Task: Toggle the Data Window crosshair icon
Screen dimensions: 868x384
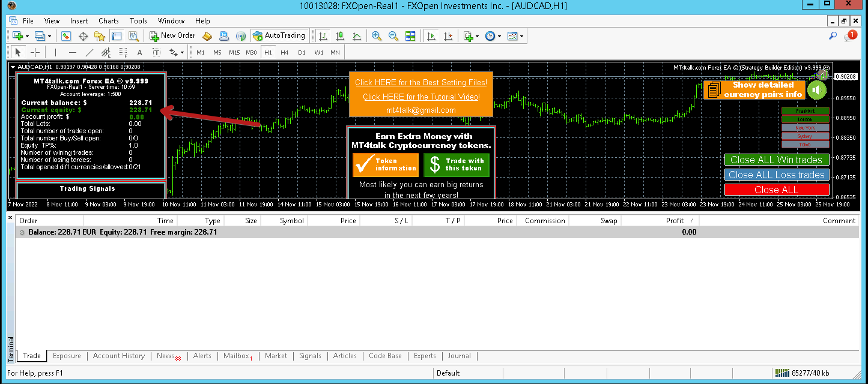Action: click(x=83, y=36)
